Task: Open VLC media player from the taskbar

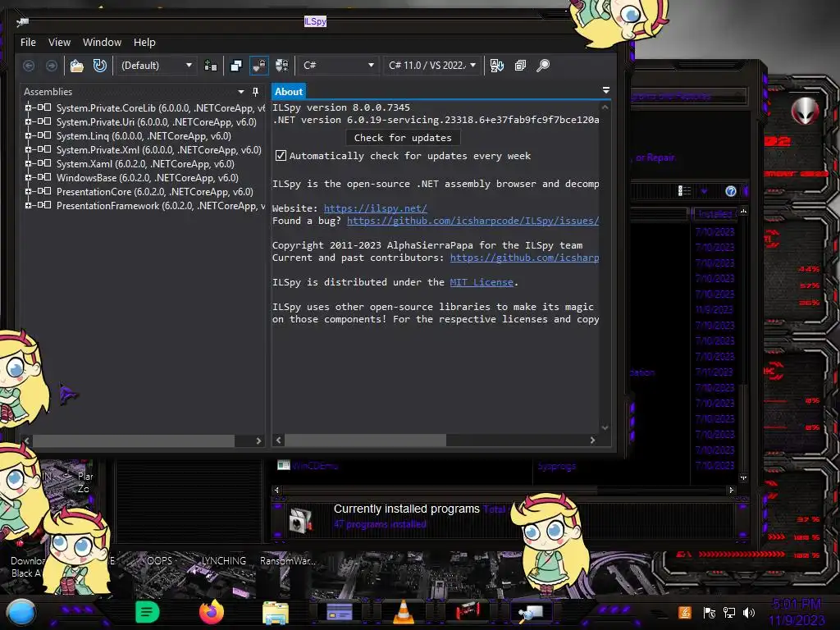Action: (404, 612)
